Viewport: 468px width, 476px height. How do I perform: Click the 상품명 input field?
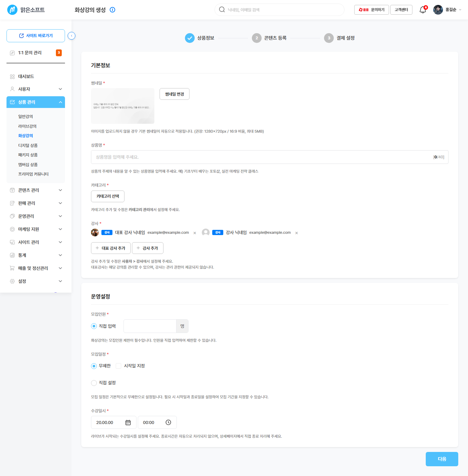point(270,157)
